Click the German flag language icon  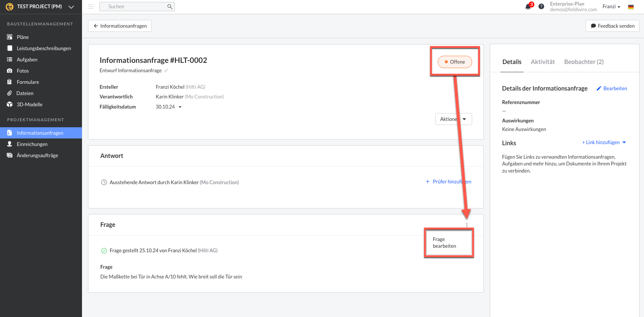click(x=631, y=7)
